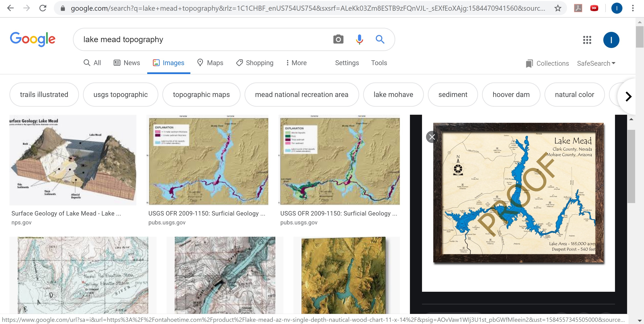Image resolution: width=644 pixels, height=324 pixels.
Task: Filter by usgs topographic chip
Action: 120,95
